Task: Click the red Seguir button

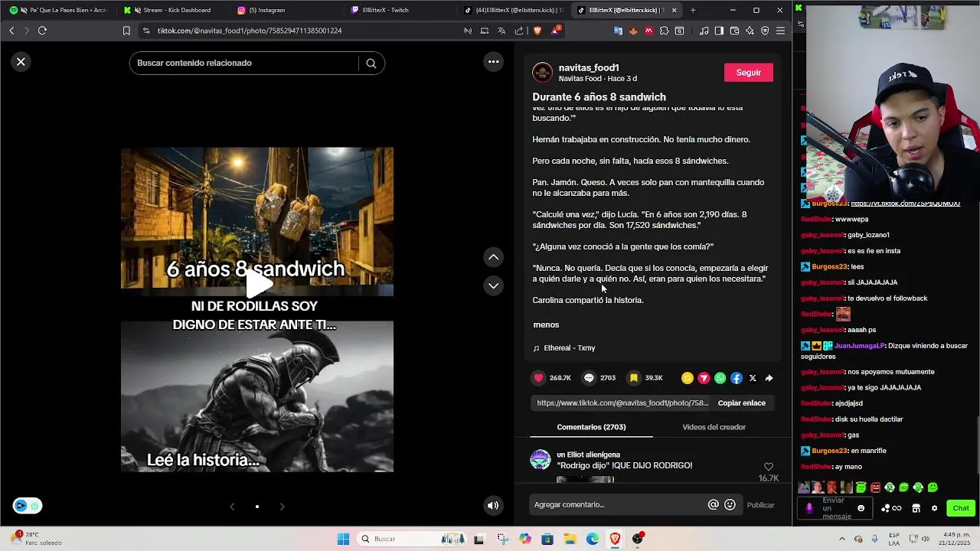Action: 749,73
